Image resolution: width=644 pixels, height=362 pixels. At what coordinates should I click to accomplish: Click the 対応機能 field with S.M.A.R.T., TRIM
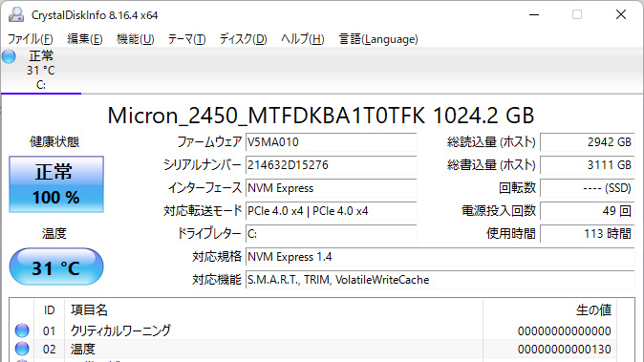click(440, 280)
